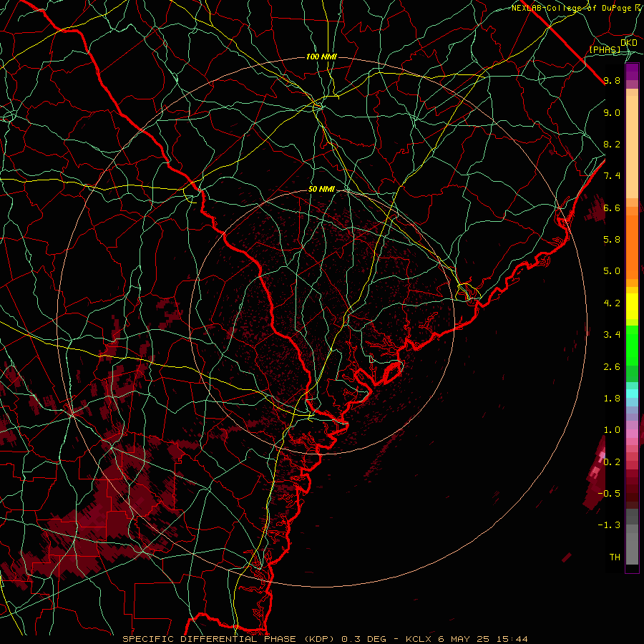Click the "KCLX" station identifier in caption
This screenshot has height=644, width=644.
point(419,639)
